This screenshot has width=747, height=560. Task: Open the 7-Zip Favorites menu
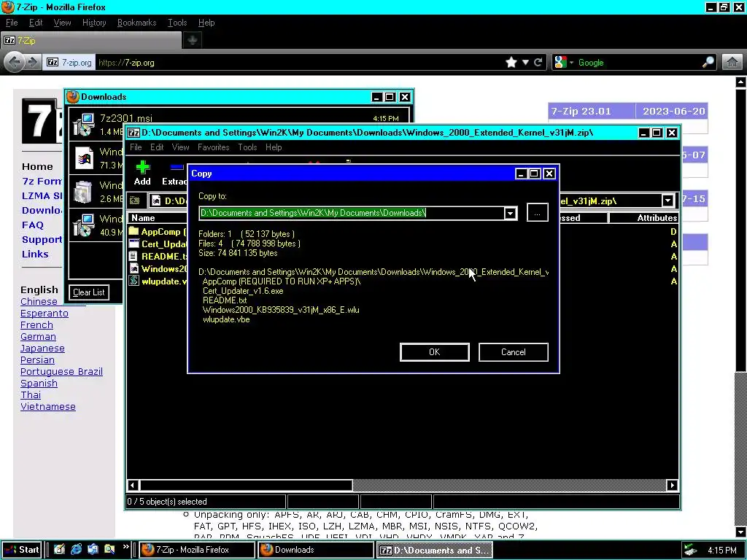coord(214,147)
